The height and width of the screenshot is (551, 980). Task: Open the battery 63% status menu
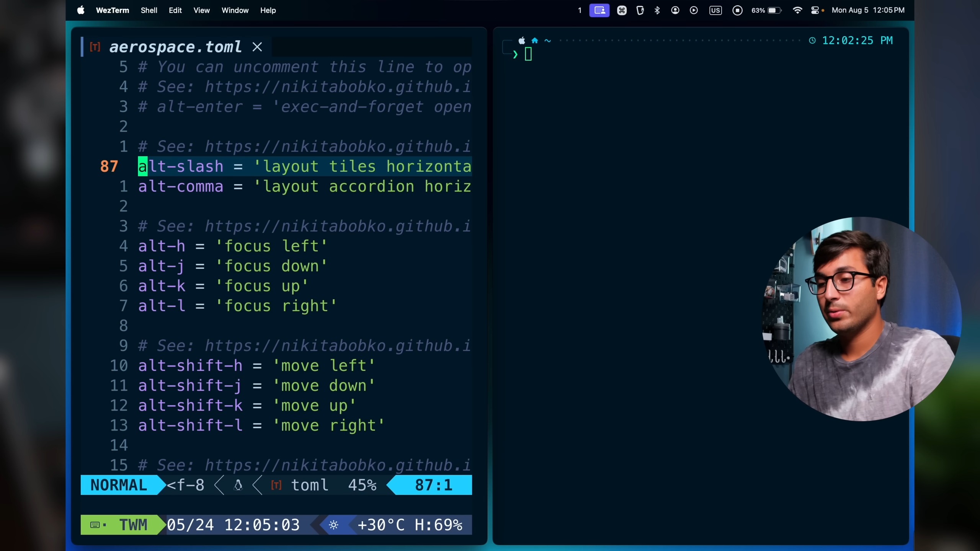(766, 10)
